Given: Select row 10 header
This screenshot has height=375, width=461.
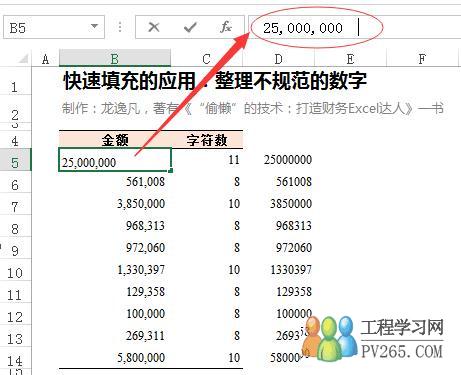Looking at the screenshot, I should [15, 273].
